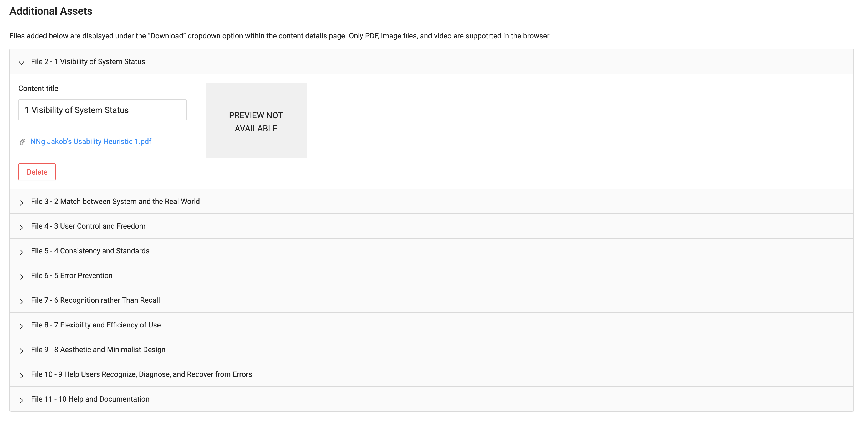868x431 pixels.
Task: Select File 7 - 6 Recognition row title
Action: [x=95, y=300]
